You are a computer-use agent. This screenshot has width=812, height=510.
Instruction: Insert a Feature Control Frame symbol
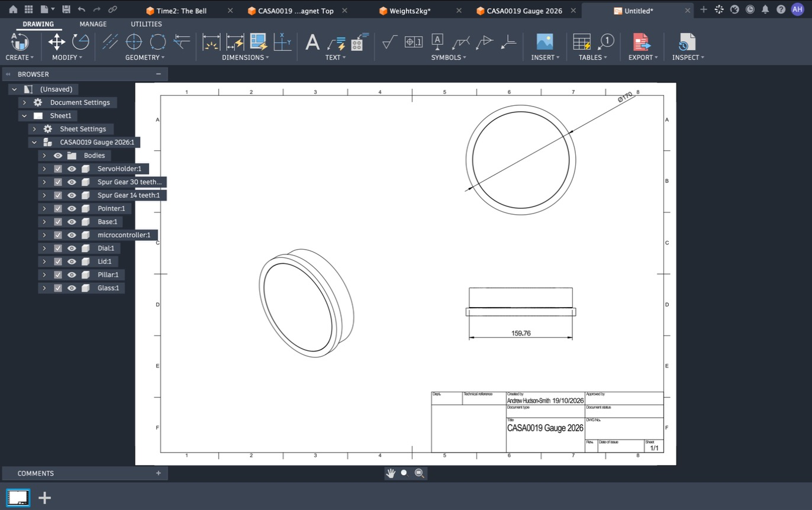click(413, 41)
